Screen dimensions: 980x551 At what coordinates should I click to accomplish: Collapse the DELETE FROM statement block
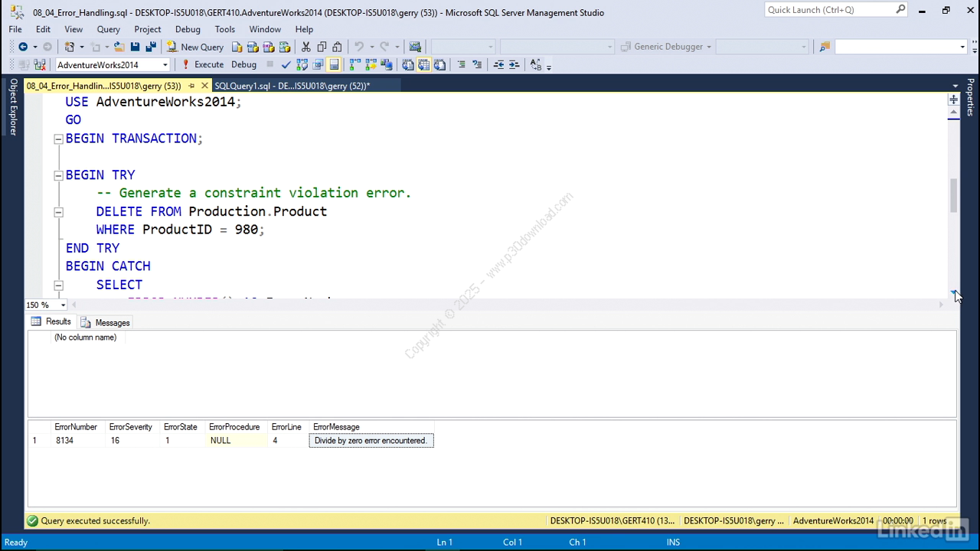click(x=58, y=212)
